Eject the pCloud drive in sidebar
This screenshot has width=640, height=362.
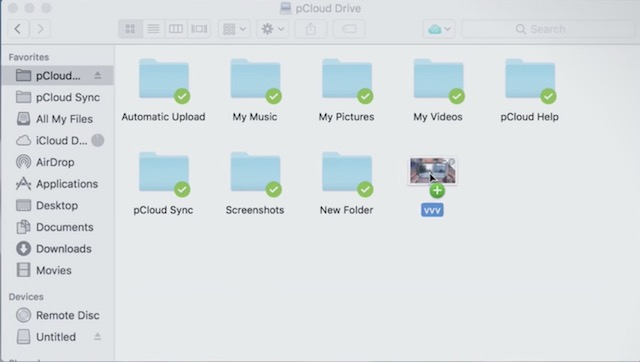coord(98,76)
